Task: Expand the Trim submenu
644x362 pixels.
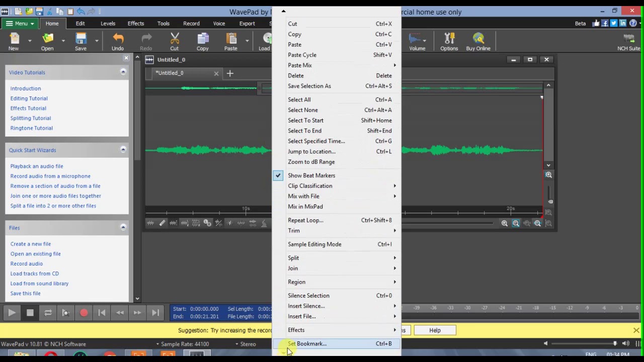Action: pos(337,231)
